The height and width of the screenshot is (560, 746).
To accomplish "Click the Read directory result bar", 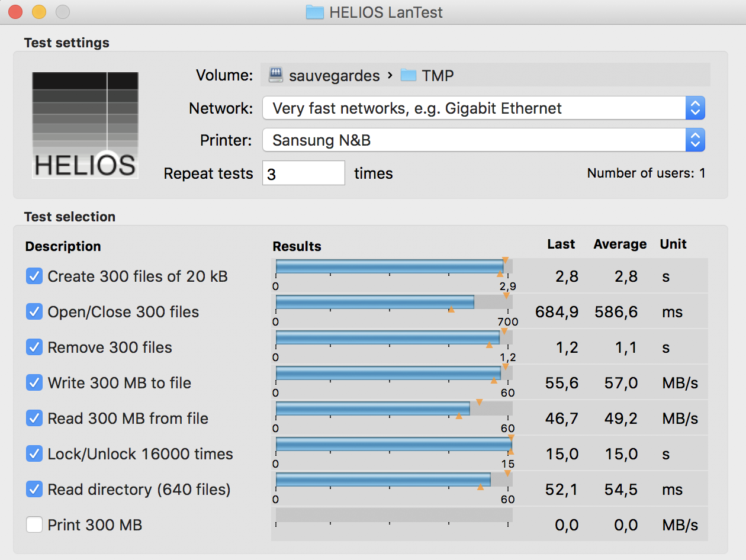I will (x=394, y=479).
